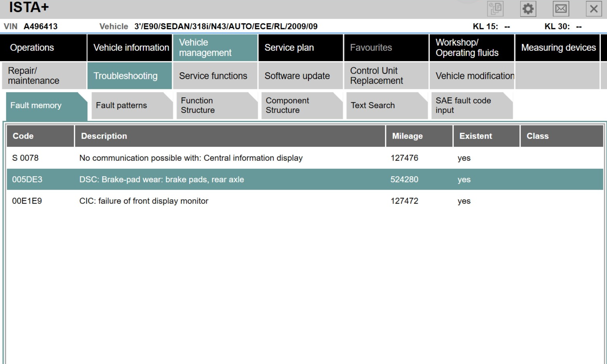
Task: Sort by the Class column header
Action: tap(562, 136)
